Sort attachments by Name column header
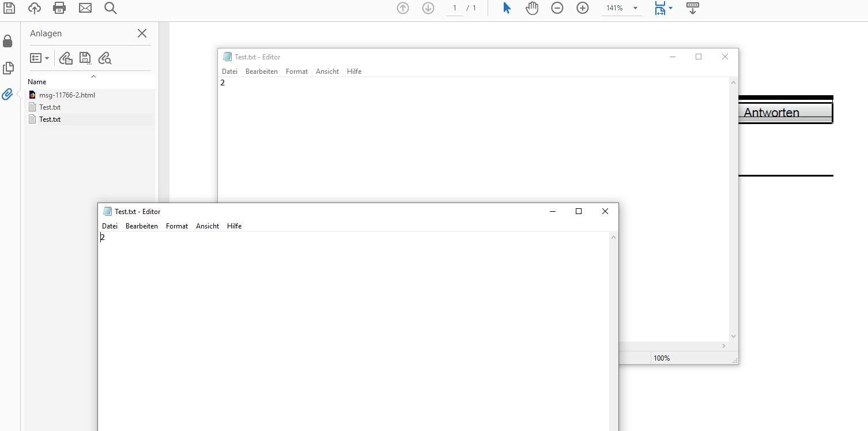 [37, 82]
